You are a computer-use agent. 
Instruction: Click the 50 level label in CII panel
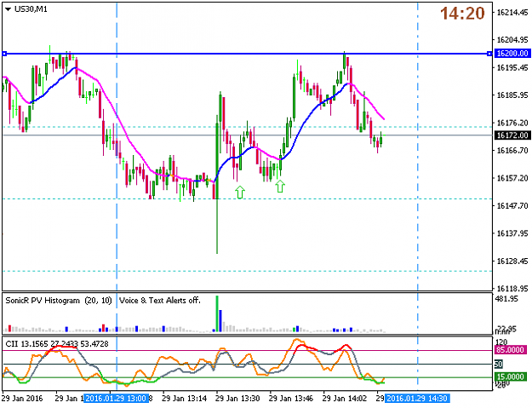click(x=499, y=365)
